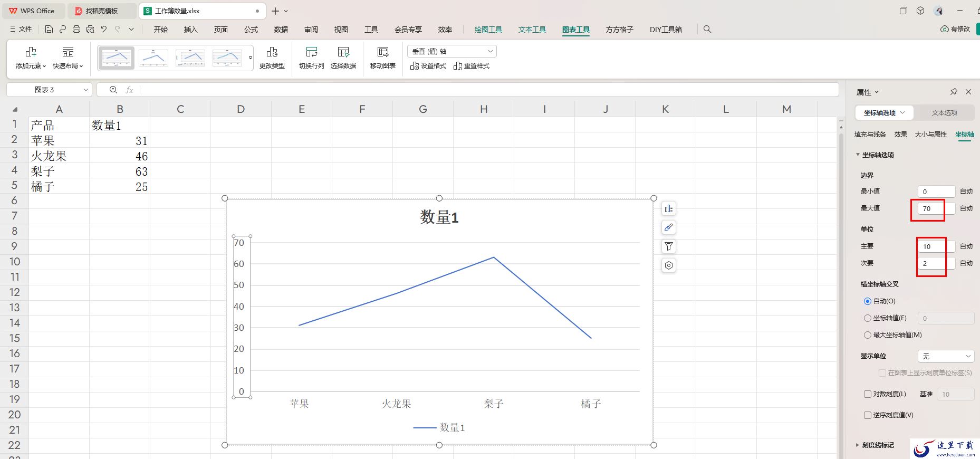Image resolution: width=980 pixels, height=459 pixels.
Task: Collapse the 坐标轴选项 section triangle
Action: tap(858, 155)
